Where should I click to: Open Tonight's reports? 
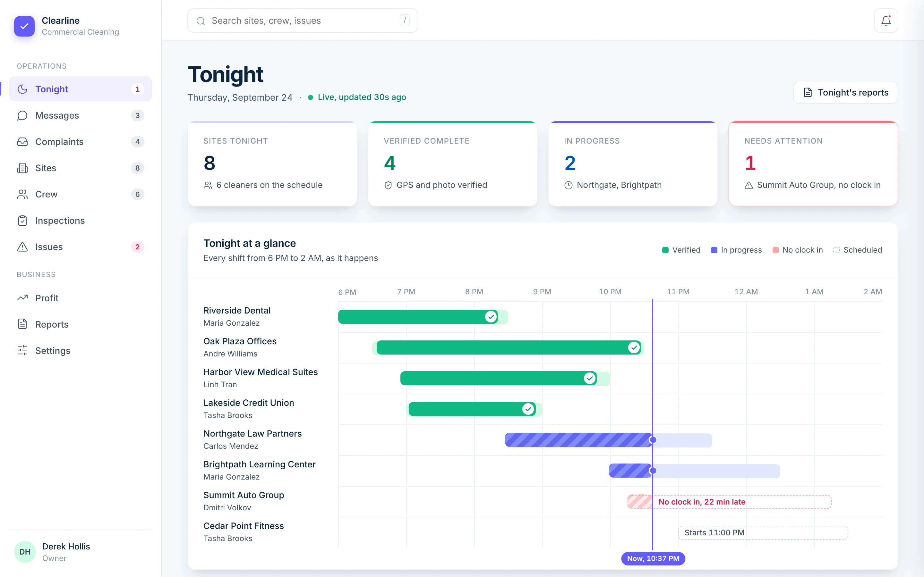pos(845,92)
